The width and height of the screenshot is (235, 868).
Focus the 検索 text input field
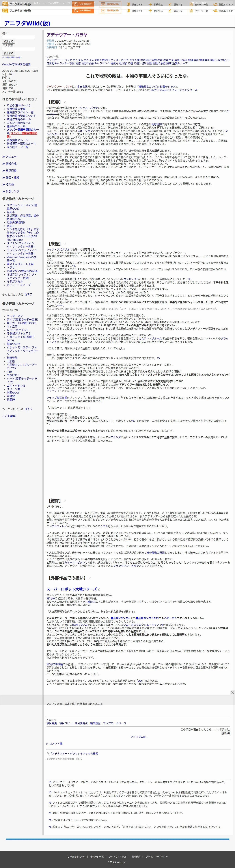(18, 37)
